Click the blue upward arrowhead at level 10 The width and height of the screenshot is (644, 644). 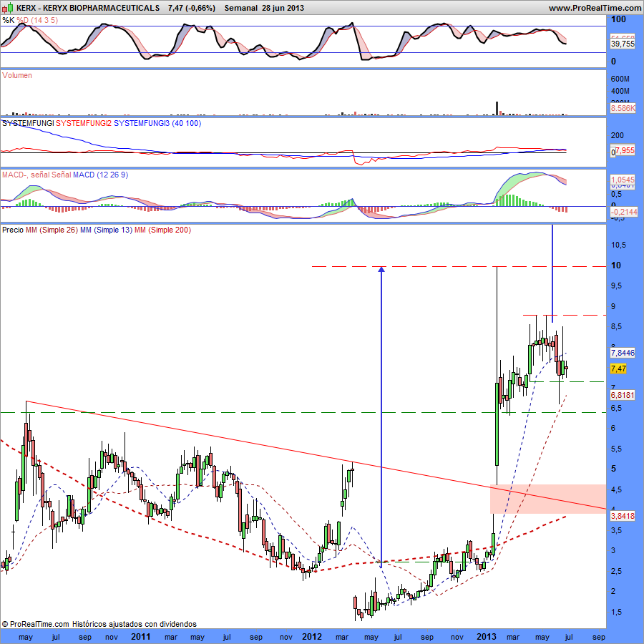coord(381,269)
